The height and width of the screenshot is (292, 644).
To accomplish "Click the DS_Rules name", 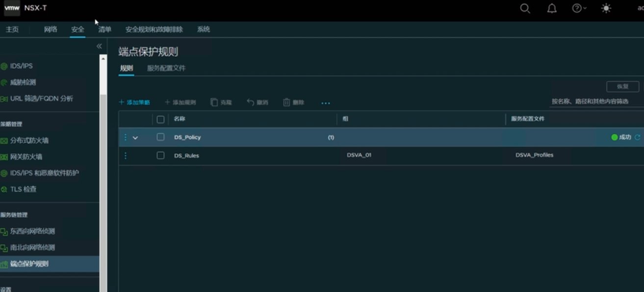I will pyautogui.click(x=186, y=155).
